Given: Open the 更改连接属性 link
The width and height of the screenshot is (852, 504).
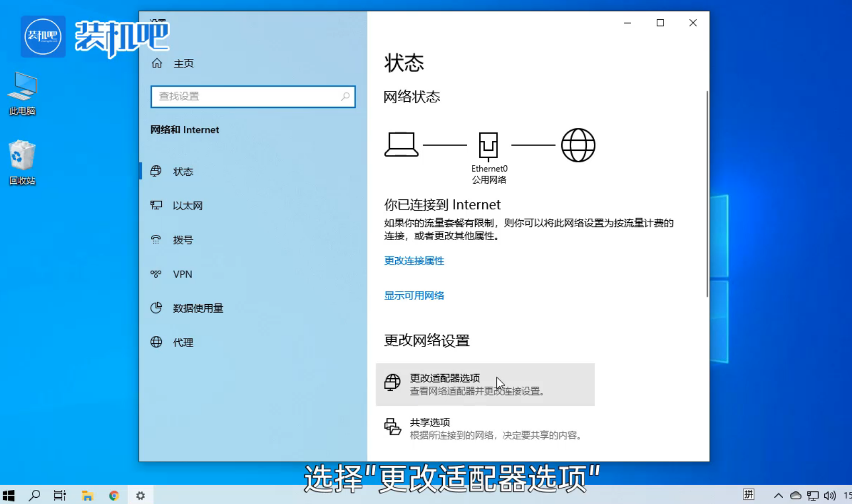Looking at the screenshot, I should 414,261.
